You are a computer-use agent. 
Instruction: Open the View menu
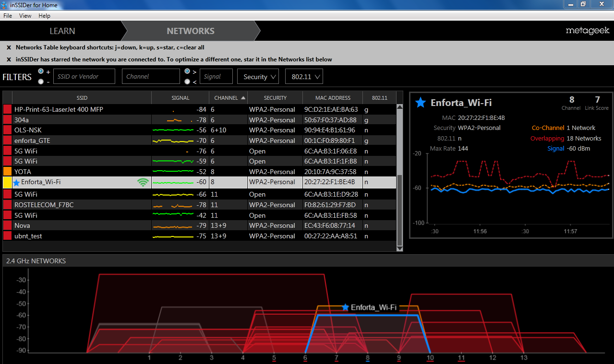click(25, 16)
